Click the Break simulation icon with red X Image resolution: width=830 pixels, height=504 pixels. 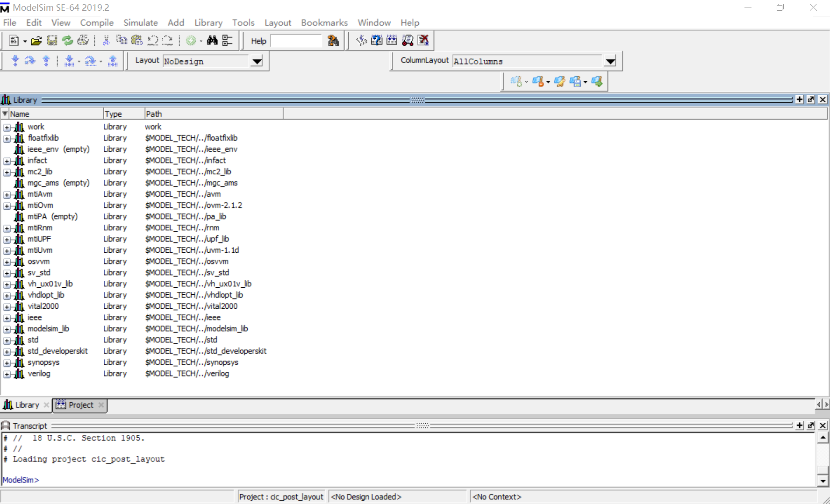click(x=423, y=41)
